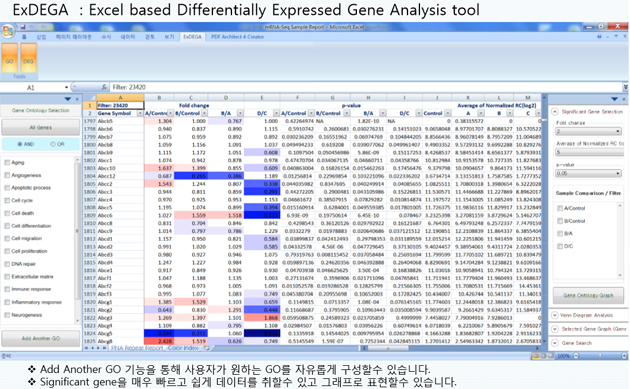Click the zoom in plus icon in status bar
Screen dimensions: 630x389
tap(624, 356)
